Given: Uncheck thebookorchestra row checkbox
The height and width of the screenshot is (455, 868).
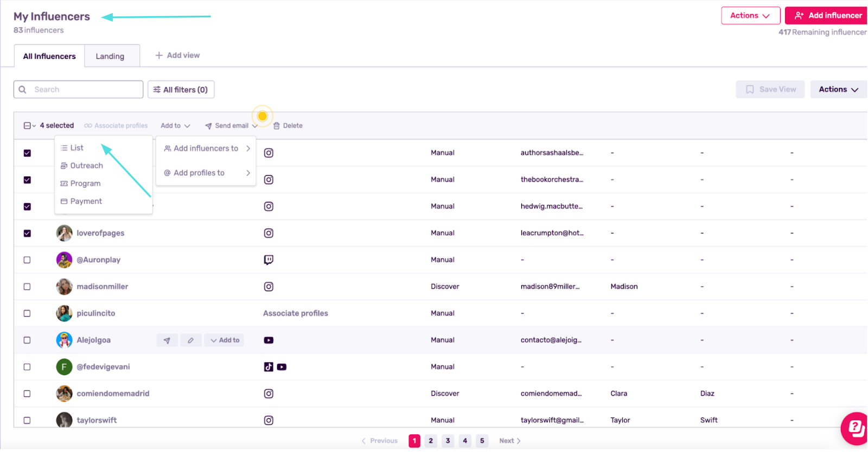Looking at the screenshot, I should click(x=27, y=180).
